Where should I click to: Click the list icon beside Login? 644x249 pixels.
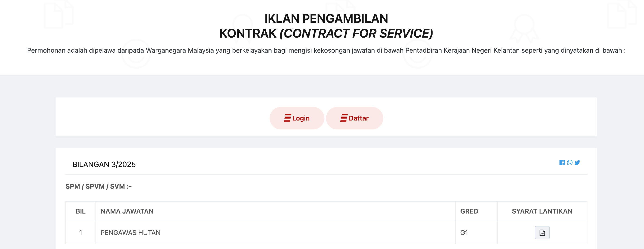[287, 118]
